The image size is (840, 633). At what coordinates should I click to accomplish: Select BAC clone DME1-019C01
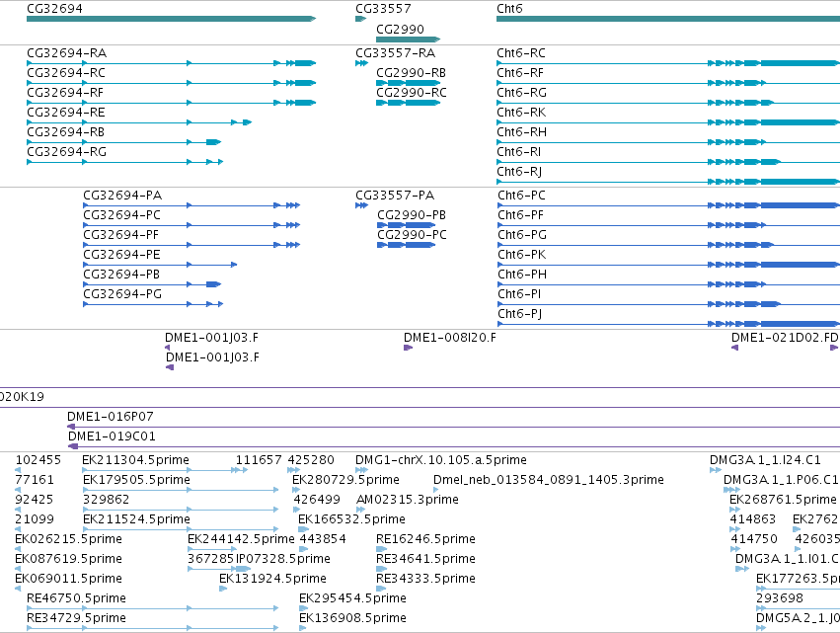454,446
